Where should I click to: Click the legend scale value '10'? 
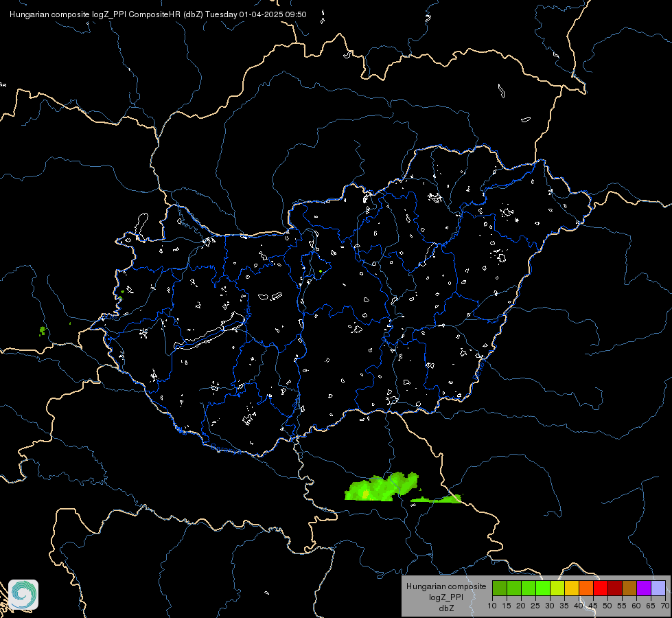click(x=492, y=606)
